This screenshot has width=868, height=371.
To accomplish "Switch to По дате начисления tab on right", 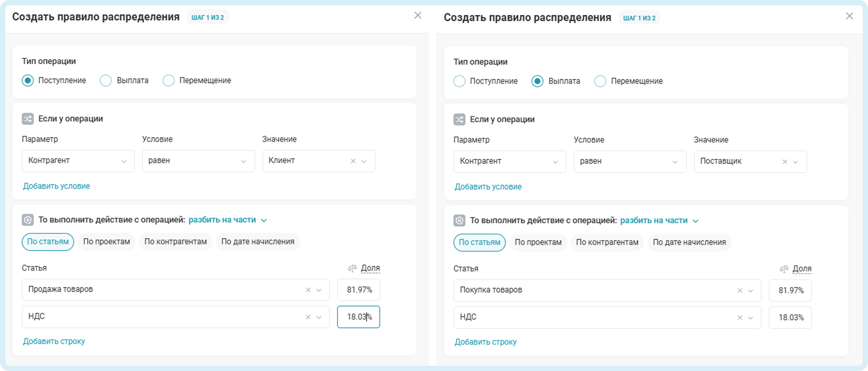I will pyautogui.click(x=689, y=242).
